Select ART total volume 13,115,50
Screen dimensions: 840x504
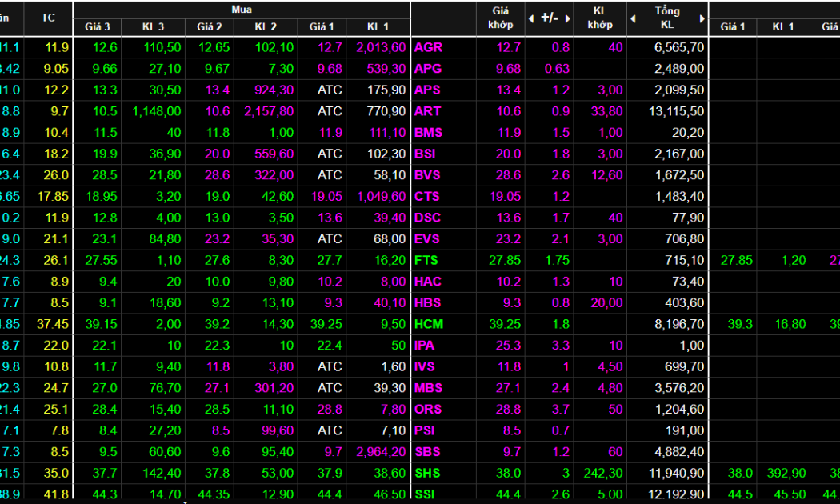[x=677, y=111]
